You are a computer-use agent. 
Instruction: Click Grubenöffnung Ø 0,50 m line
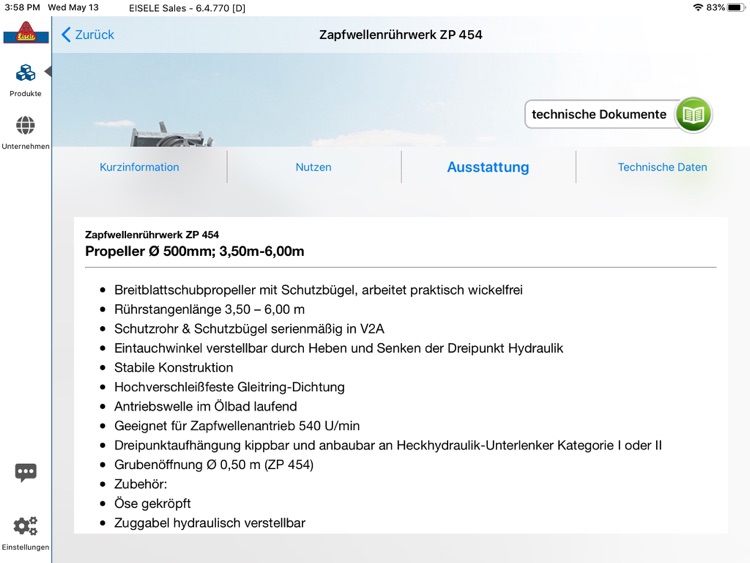(214, 464)
